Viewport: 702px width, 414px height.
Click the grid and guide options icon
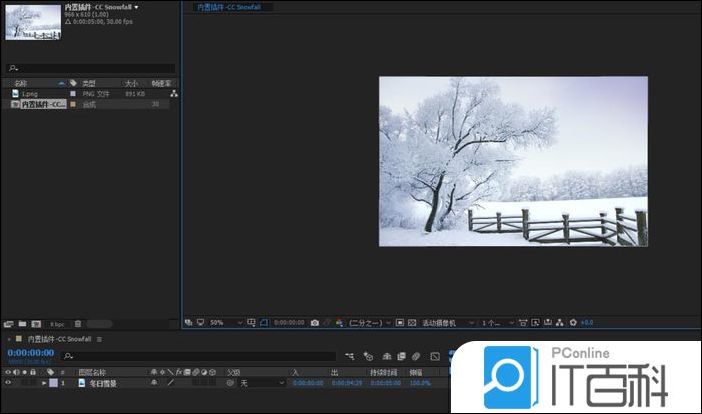(x=251, y=323)
